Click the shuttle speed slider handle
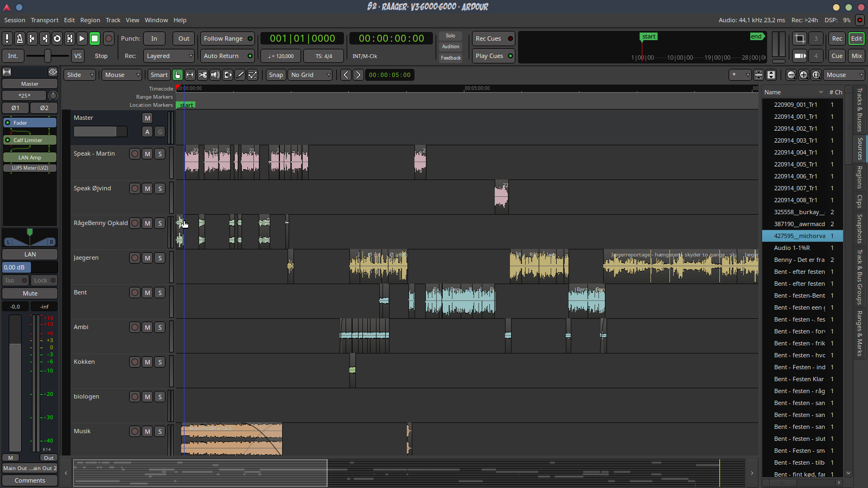The image size is (868, 488). (x=48, y=56)
